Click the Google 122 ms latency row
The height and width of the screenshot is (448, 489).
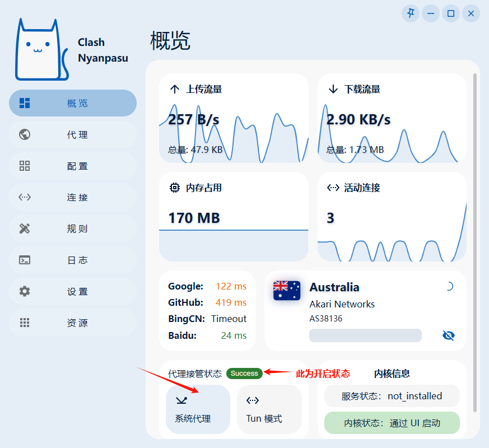click(207, 286)
